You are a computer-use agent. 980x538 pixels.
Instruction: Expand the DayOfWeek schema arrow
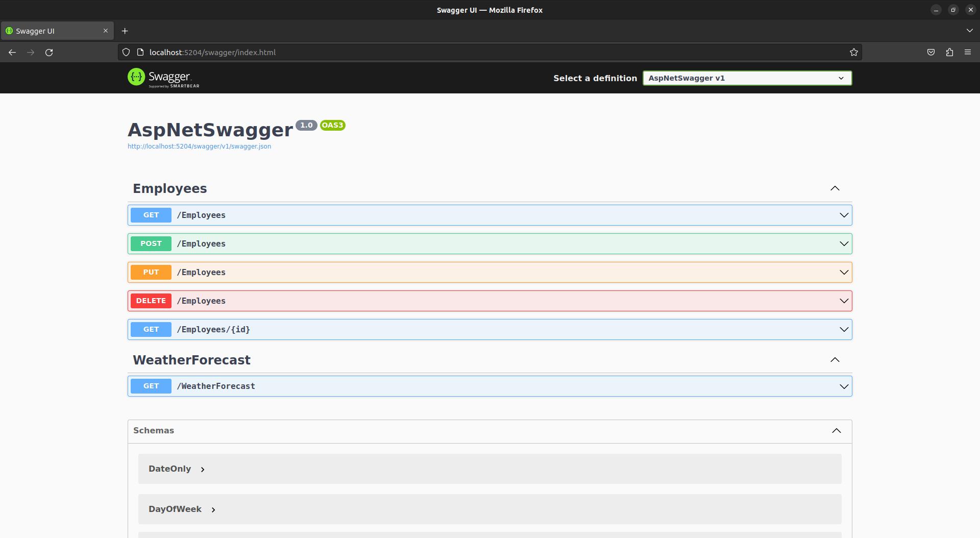click(x=213, y=509)
